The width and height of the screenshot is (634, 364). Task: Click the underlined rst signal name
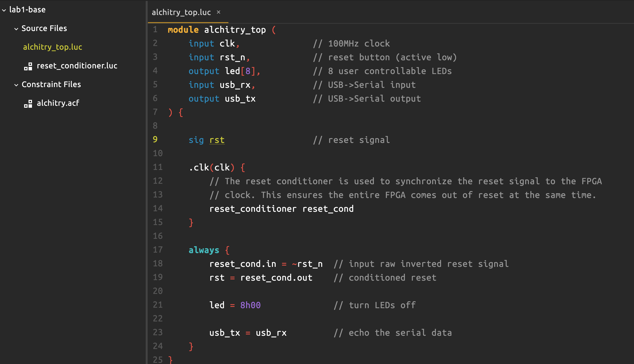(217, 140)
